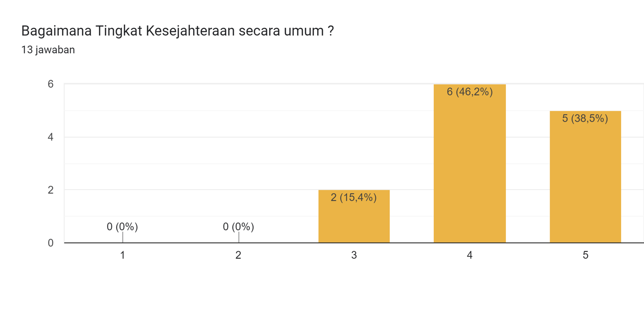Click the "2 (15,4%)" data label
Screen dimensions: 644x309
tap(354, 197)
